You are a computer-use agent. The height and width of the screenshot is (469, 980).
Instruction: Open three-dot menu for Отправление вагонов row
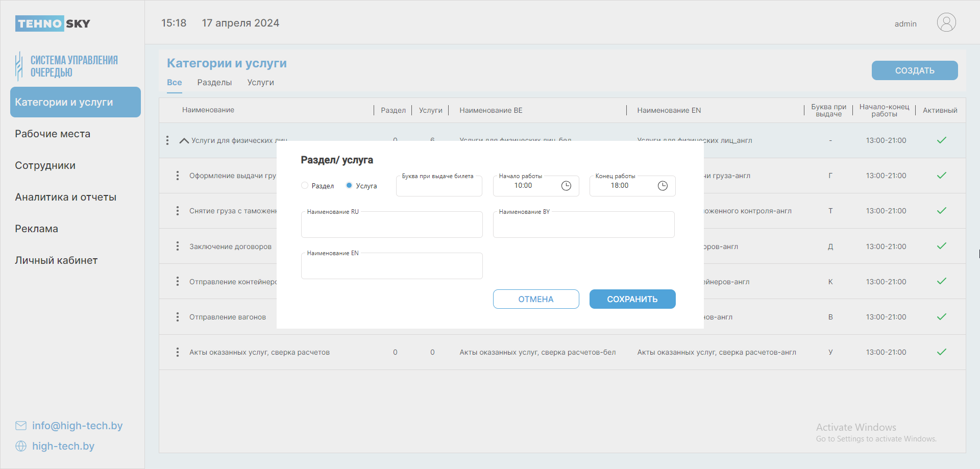coord(178,317)
